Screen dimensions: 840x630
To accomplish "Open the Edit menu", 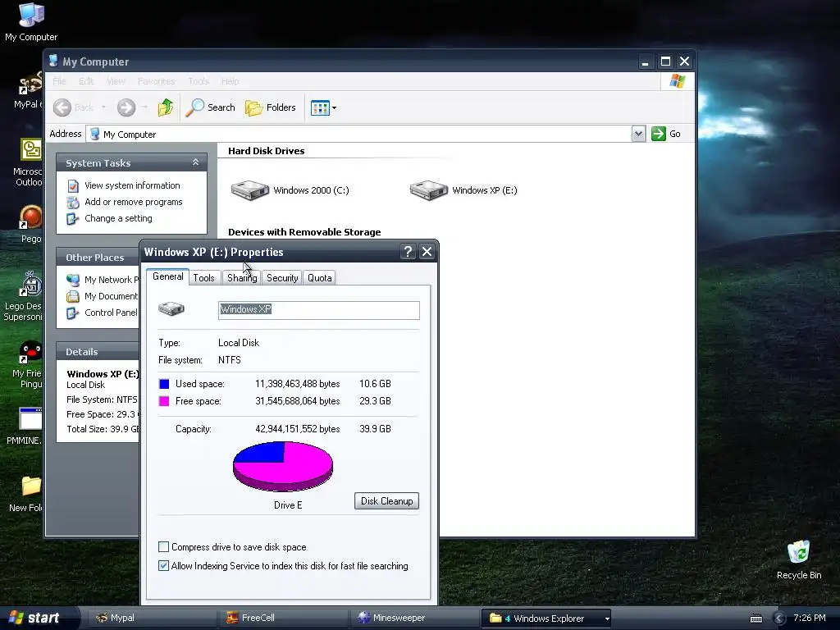I will point(86,81).
